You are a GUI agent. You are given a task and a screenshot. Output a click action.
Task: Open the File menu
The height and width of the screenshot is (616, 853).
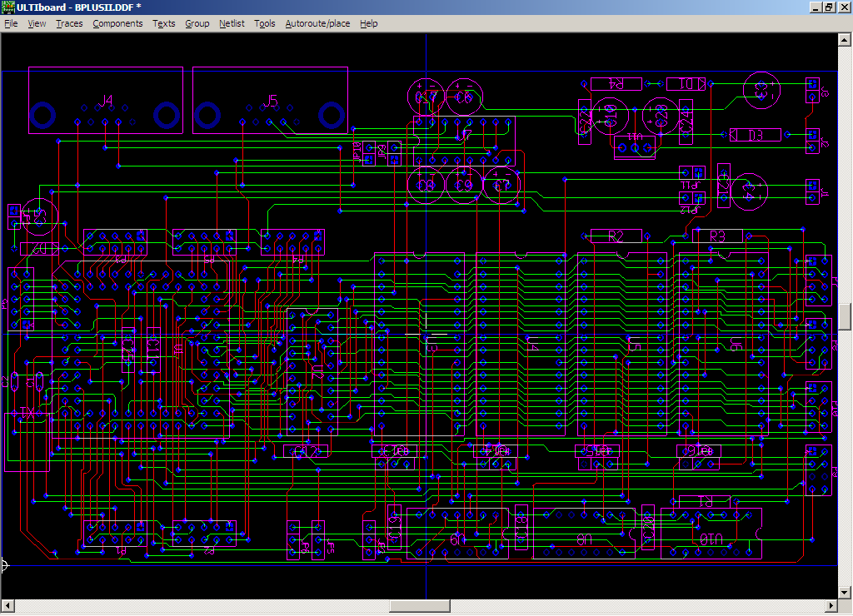tap(11, 23)
